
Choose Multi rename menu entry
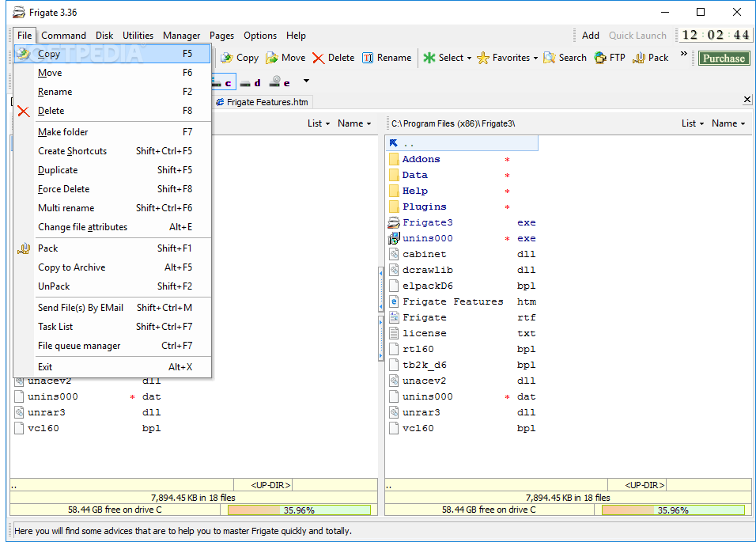click(112, 208)
